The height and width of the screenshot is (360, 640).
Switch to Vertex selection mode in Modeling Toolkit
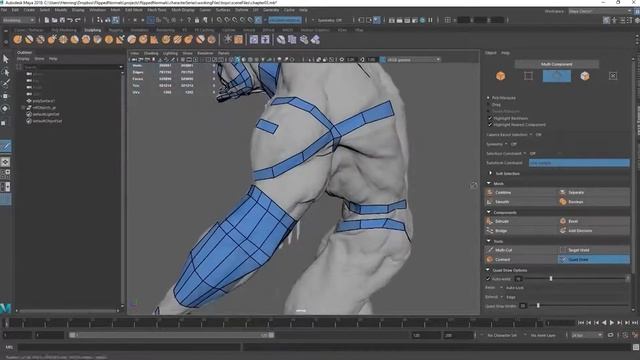[x=528, y=76]
